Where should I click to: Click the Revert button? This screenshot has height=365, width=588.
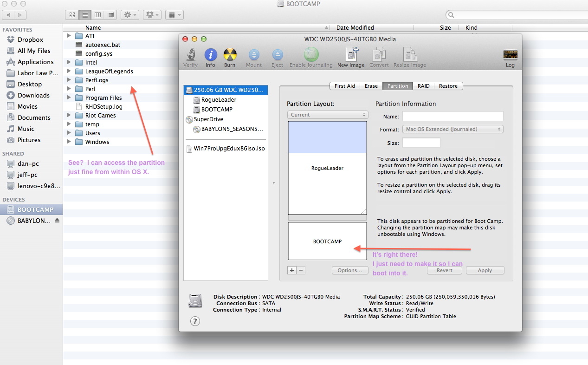pyautogui.click(x=444, y=270)
